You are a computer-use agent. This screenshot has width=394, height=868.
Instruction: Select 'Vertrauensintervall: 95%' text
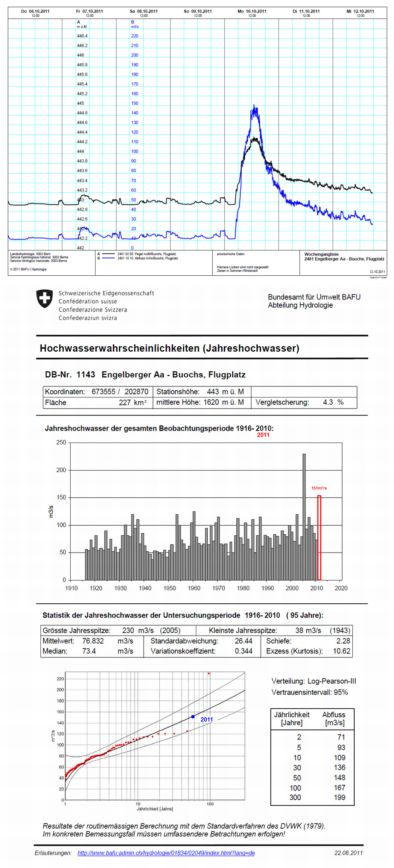click(309, 692)
